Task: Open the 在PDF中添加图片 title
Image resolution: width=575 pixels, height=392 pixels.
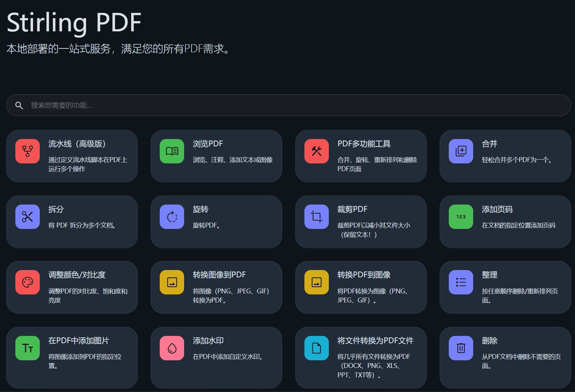Action: coord(79,341)
